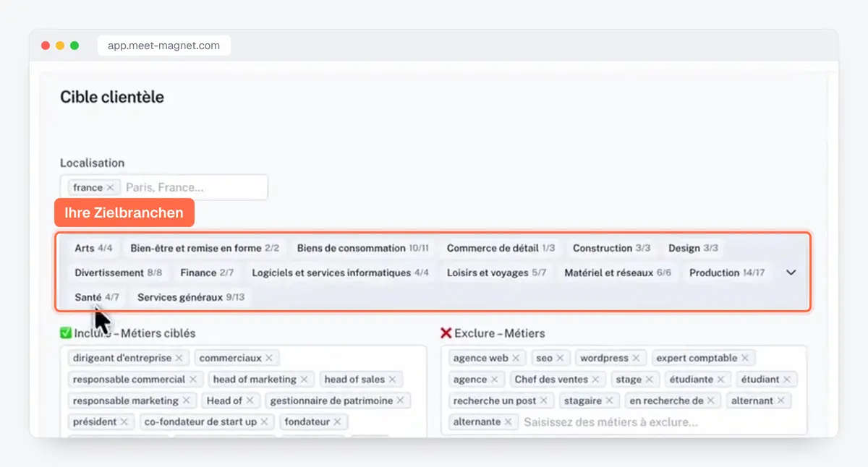
Task: Delete 'Chef des ventes' tag X
Action: [595, 380]
